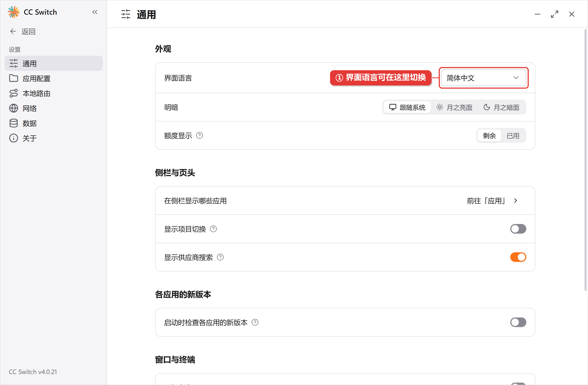Collapse the sidebar with the double-chevron icon
This screenshot has width=588, height=385.
coord(95,12)
